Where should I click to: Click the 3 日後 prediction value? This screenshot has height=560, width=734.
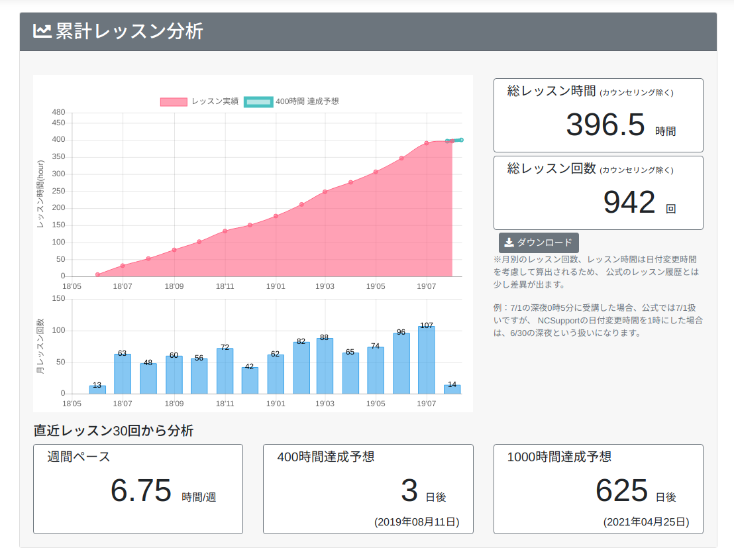409,490
